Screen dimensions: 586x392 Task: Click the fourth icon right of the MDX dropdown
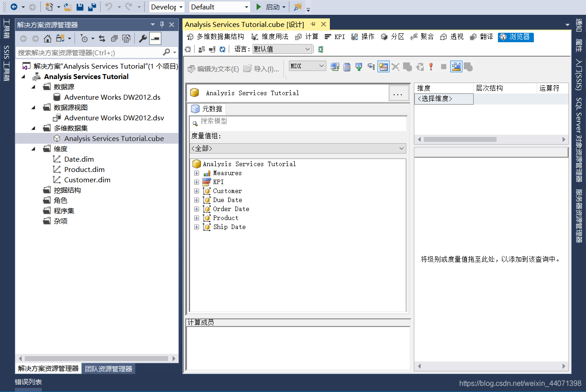[371, 66]
